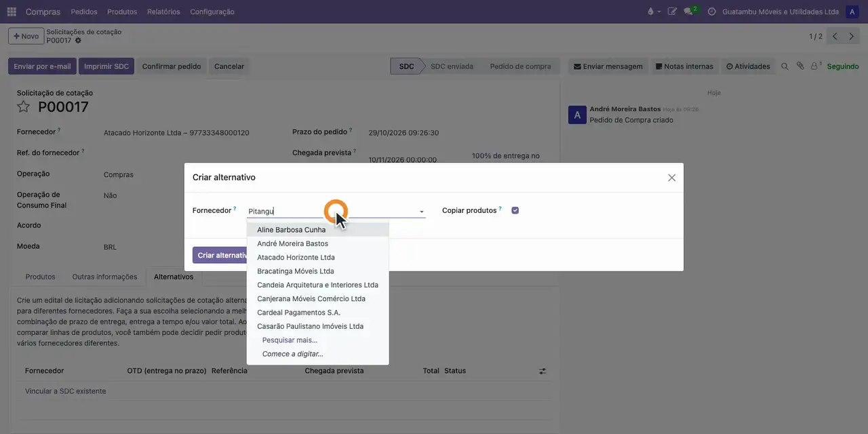Open attachments via the paperclip icon
This screenshot has width=868, height=434.
point(800,66)
